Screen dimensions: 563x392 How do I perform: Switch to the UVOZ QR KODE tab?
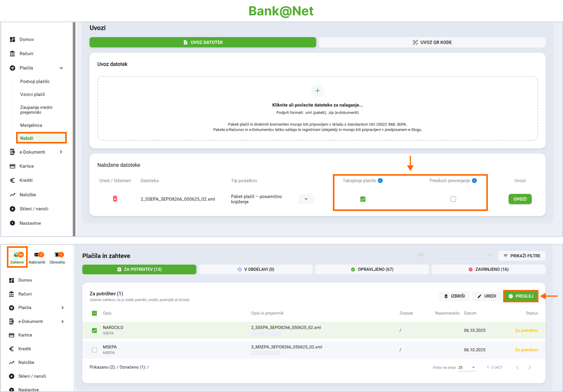click(432, 42)
